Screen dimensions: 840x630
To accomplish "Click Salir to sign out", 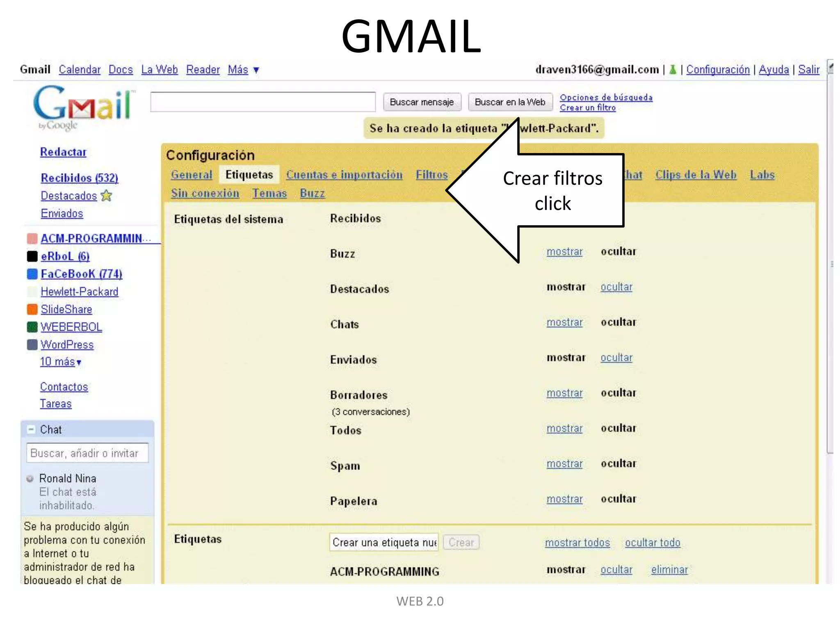I will pos(808,70).
